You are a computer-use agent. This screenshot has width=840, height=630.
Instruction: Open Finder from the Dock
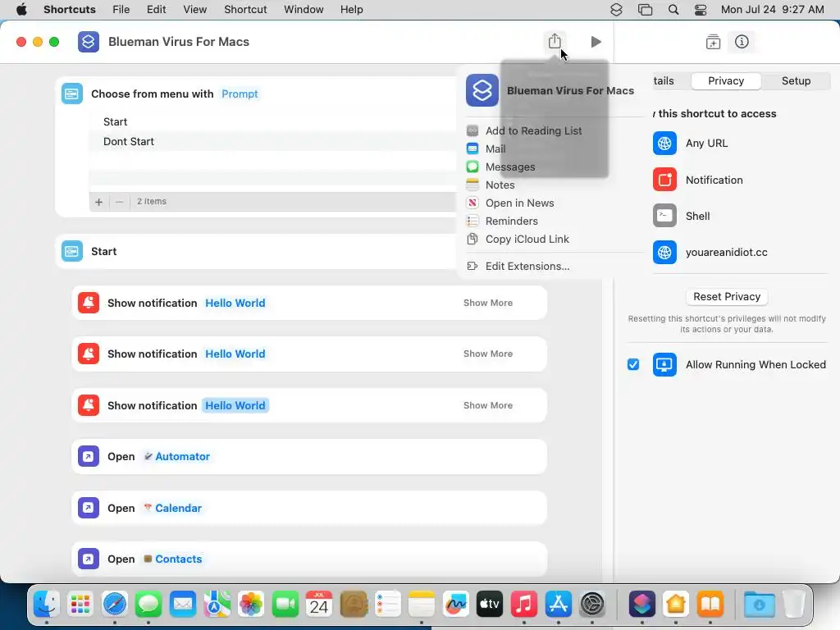(47, 605)
